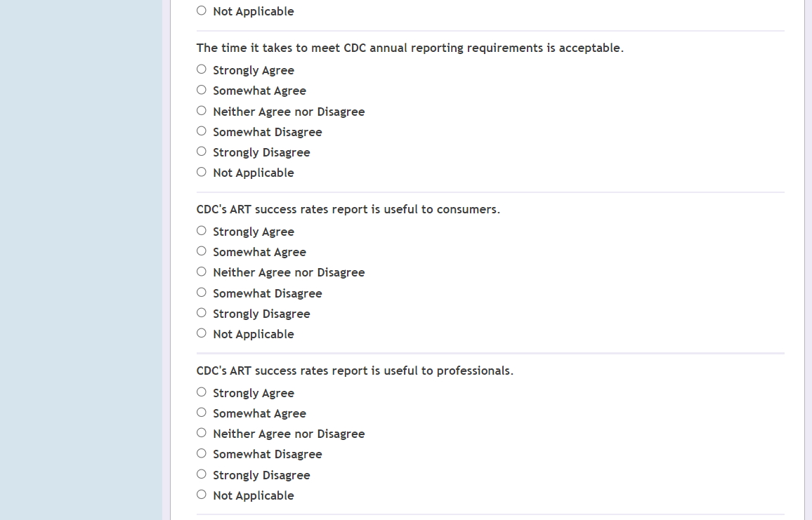Screen dimensions: 812x520
Task: Click the 'useful to consumers' question text
Action: point(348,209)
